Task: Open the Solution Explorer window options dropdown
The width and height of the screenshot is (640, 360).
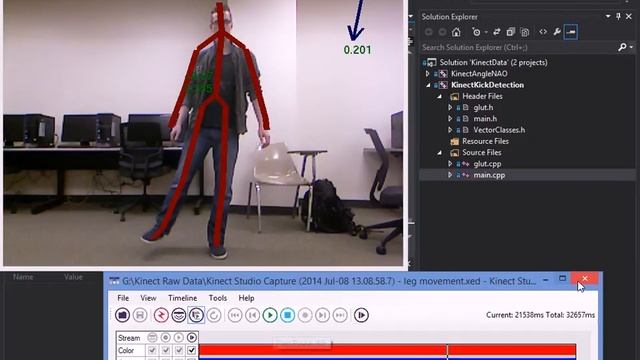Action: tap(608, 16)
